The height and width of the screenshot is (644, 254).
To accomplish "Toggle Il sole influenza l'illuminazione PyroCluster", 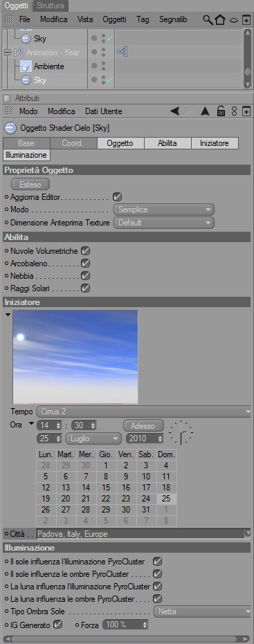I will [157, 561].
